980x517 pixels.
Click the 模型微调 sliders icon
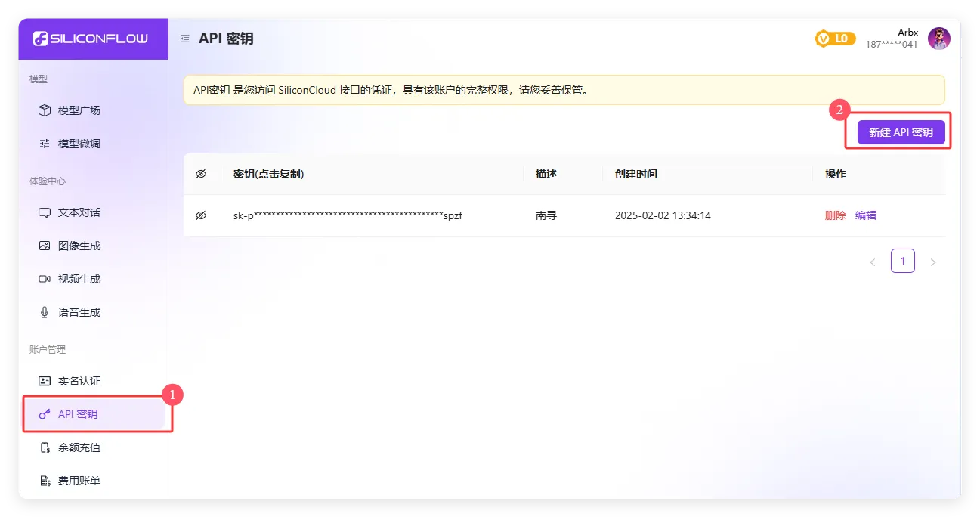tap(45, 144)
